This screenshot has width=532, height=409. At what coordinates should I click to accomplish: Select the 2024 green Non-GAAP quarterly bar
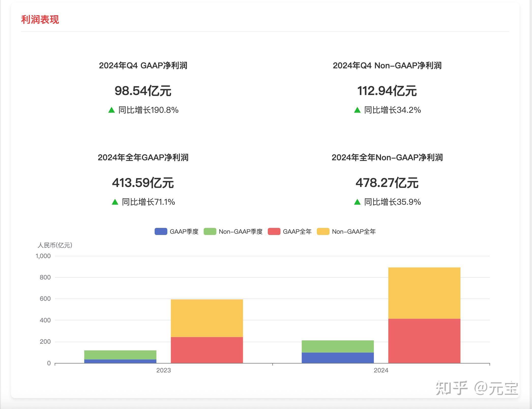pyautogui.click(x=338, y=347)
